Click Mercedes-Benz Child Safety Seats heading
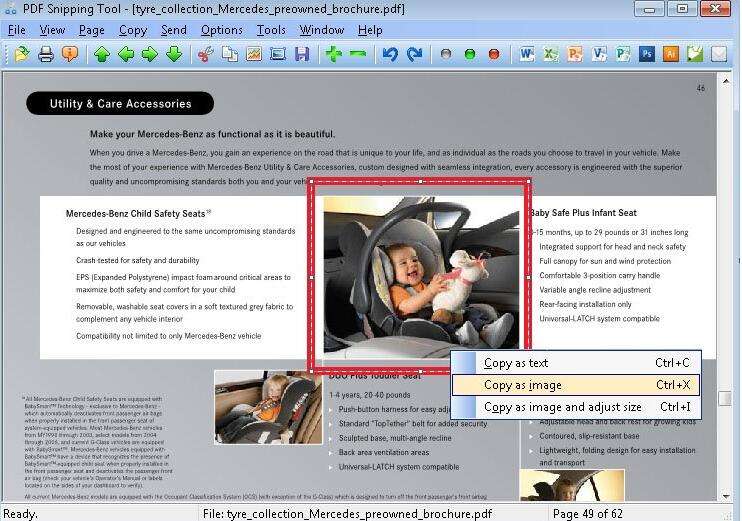This screenshot has height=521, width=742. coord(138,213)
